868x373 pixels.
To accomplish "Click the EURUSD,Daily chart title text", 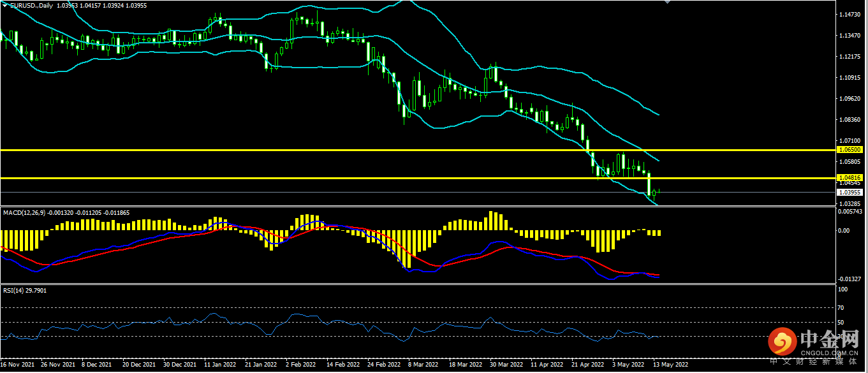I will [x=32, y=5].
